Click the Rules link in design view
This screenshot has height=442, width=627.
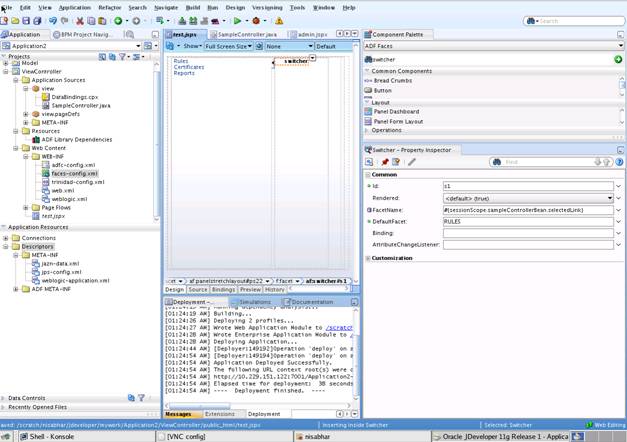pos(181,61)
